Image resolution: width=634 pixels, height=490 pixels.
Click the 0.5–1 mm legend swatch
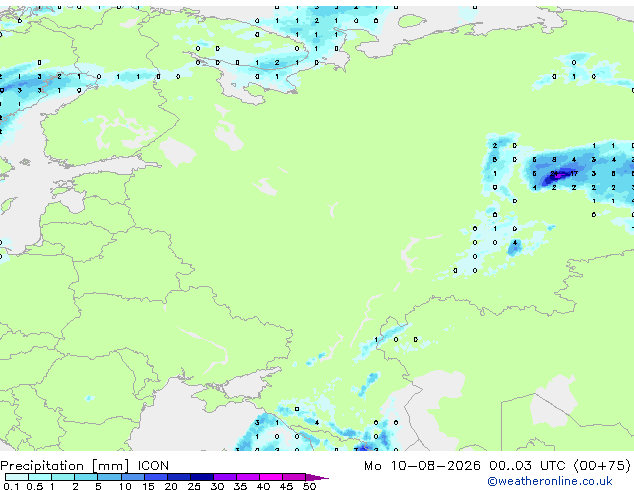(x=40, y=477)
